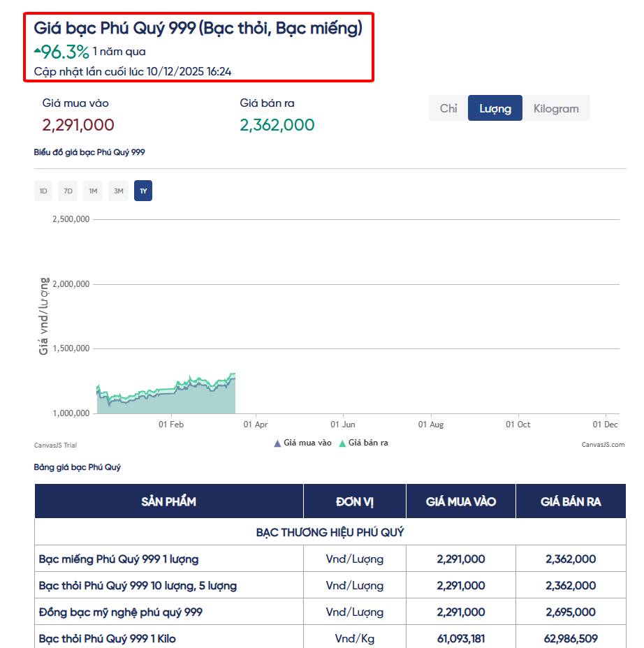Switch unit to Kilogram

[x=557, y=108]
